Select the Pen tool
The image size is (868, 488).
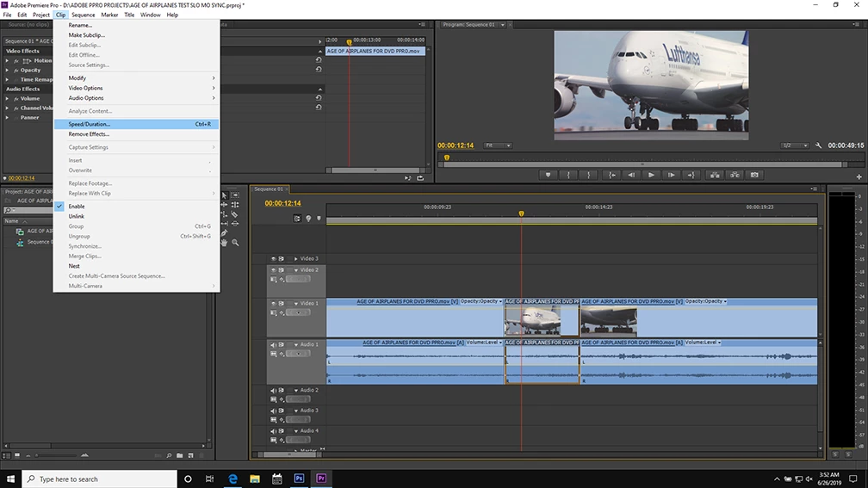[224, 233]
